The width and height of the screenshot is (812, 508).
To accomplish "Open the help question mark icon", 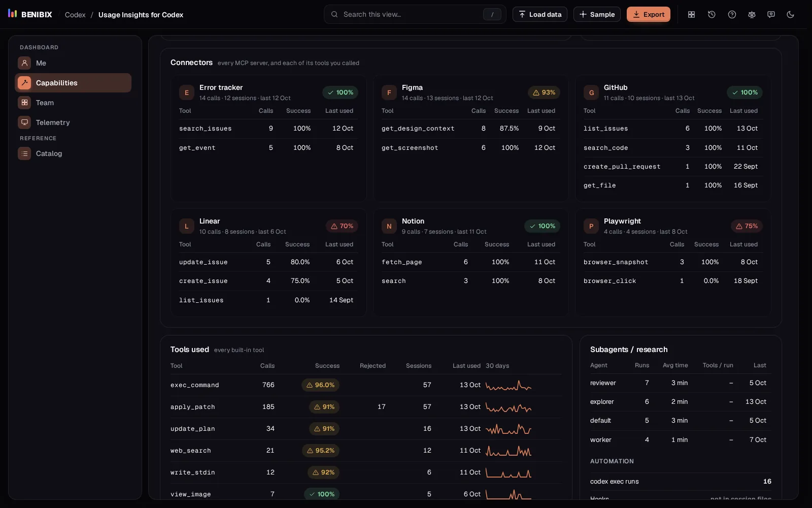I will pos(732,14).
